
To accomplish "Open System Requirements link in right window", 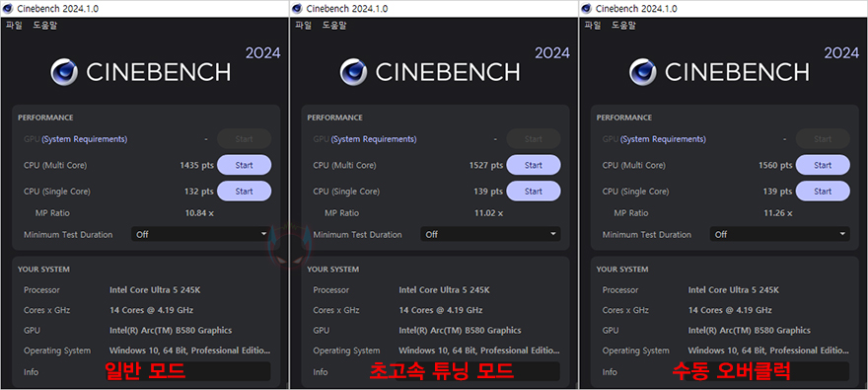I will [x=663, y=139].
